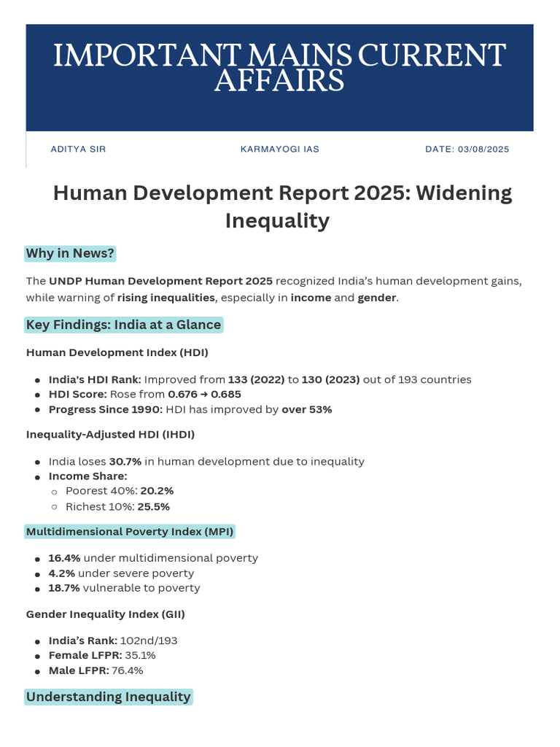Select the 'Why in News?' highlighted heading
This screenshot has height=747, width=560.
[x=70, y=253]
